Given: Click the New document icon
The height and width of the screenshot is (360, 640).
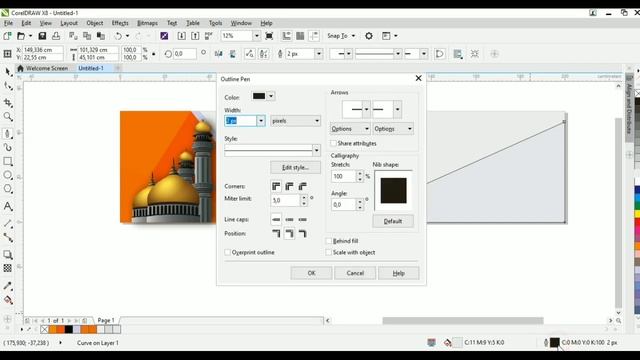Looking at the screenshot, I should tap(7, 36).
